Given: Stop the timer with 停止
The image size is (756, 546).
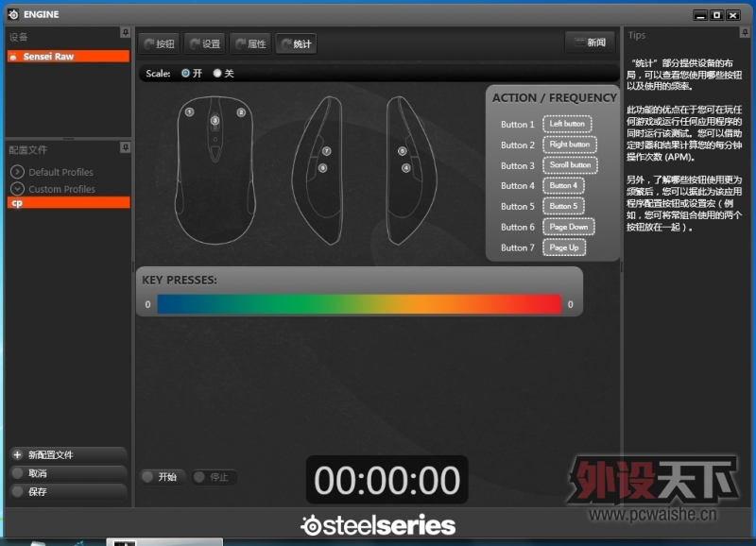Looking at the screenshot, I should (215, 477).
